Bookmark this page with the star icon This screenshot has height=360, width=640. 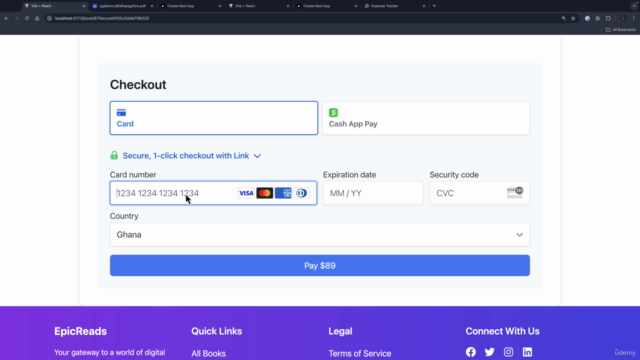(x=573, y=18)
